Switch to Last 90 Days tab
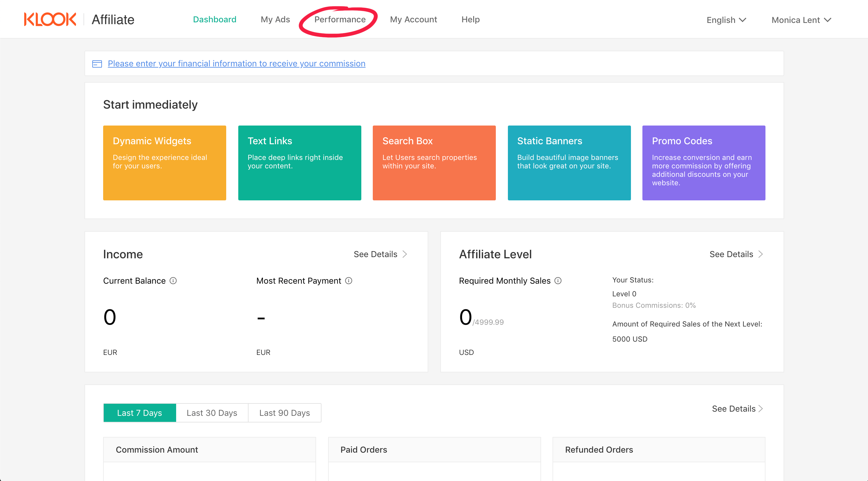 coord(285,413)
